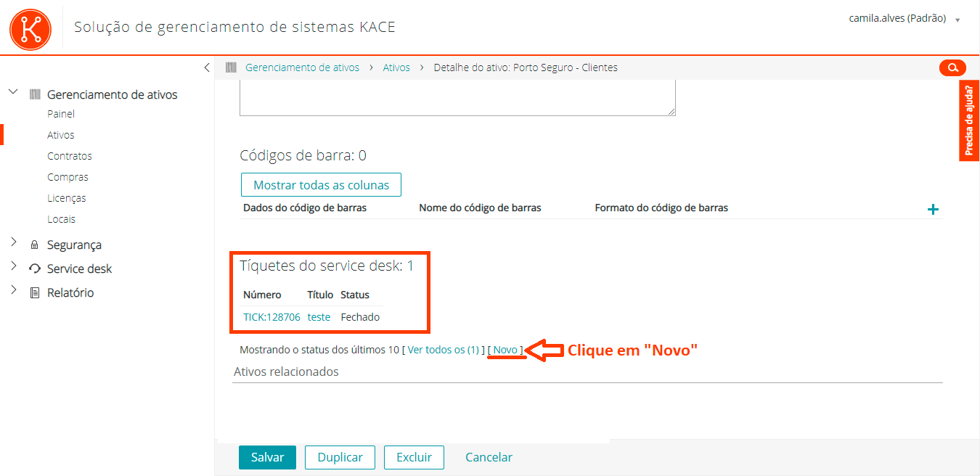The width and height of the screenshot is (980, 476).
Task: Select Ativos in the sidebar
Action: tap(61, 135)
